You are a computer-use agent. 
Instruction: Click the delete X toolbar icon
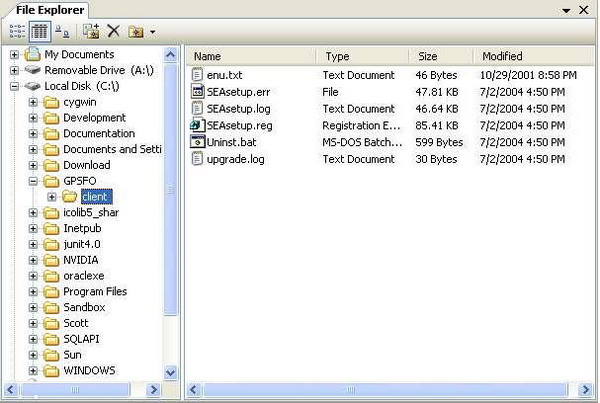(113, 31)
